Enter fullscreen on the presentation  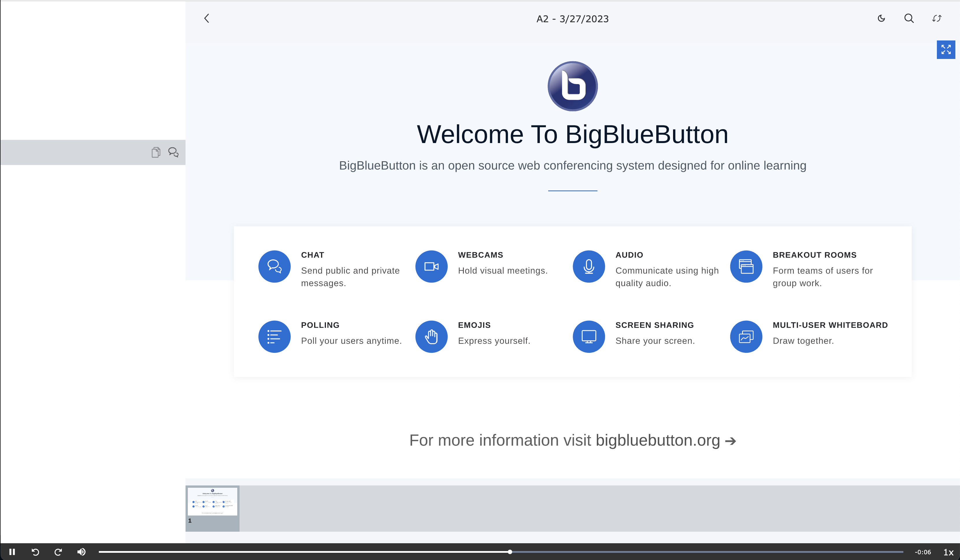pyautogui.click(x=946, y=49)
